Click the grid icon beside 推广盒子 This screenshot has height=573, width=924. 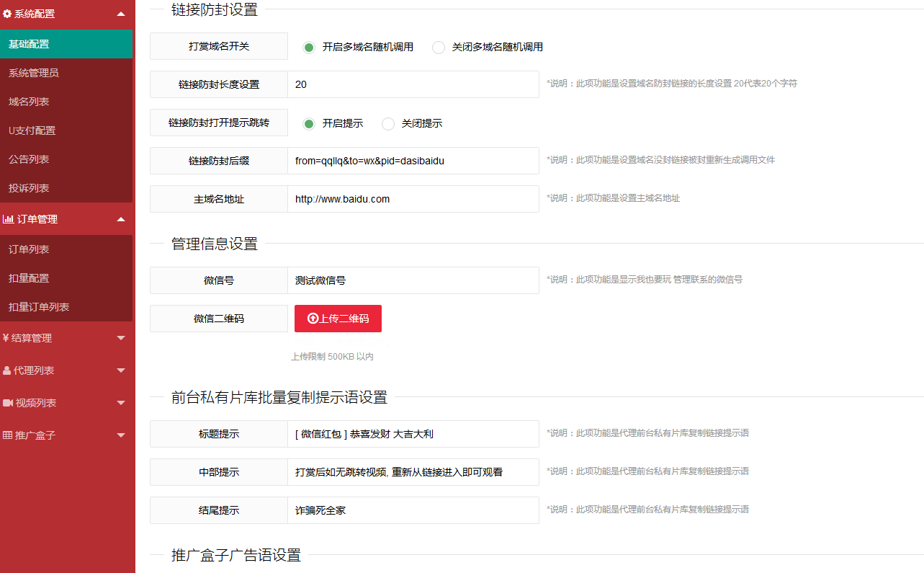[8, 435]
